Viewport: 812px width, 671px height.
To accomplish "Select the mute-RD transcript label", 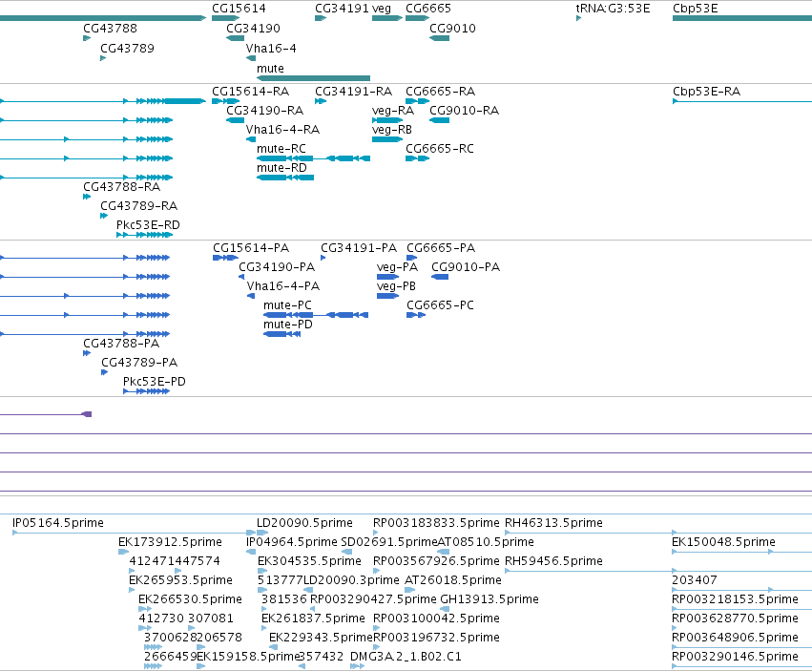I will click(x=281, y=168).
